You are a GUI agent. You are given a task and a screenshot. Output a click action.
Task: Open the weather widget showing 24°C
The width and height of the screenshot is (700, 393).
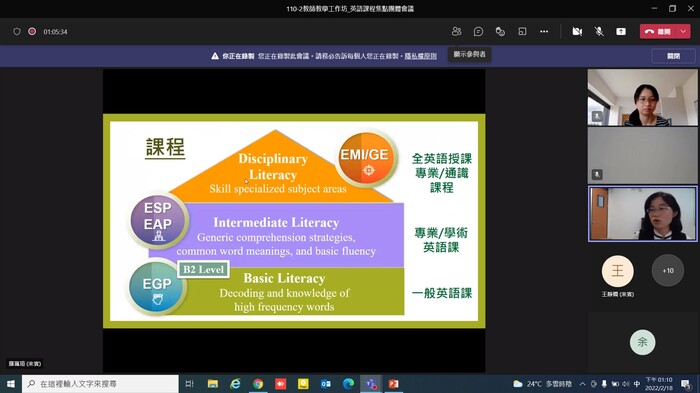click(x=542, y=384)
